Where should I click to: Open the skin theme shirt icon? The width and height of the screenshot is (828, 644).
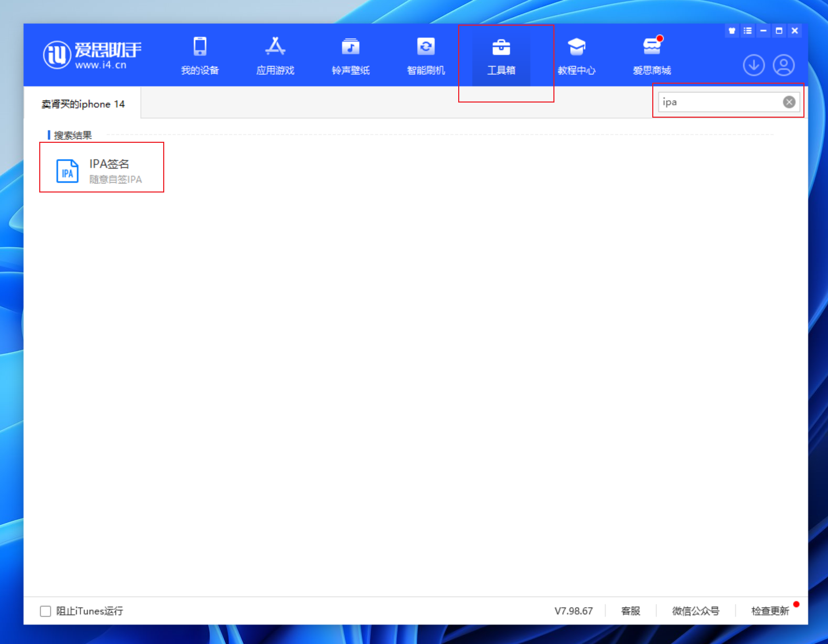click(x=732, y=31)
